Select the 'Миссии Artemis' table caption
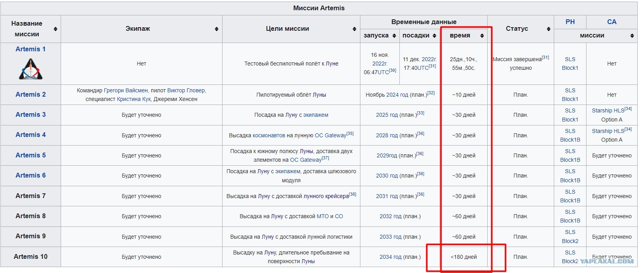Image resolution: width=644 pixels, height=273 pixels. click(x=319, y=8)
